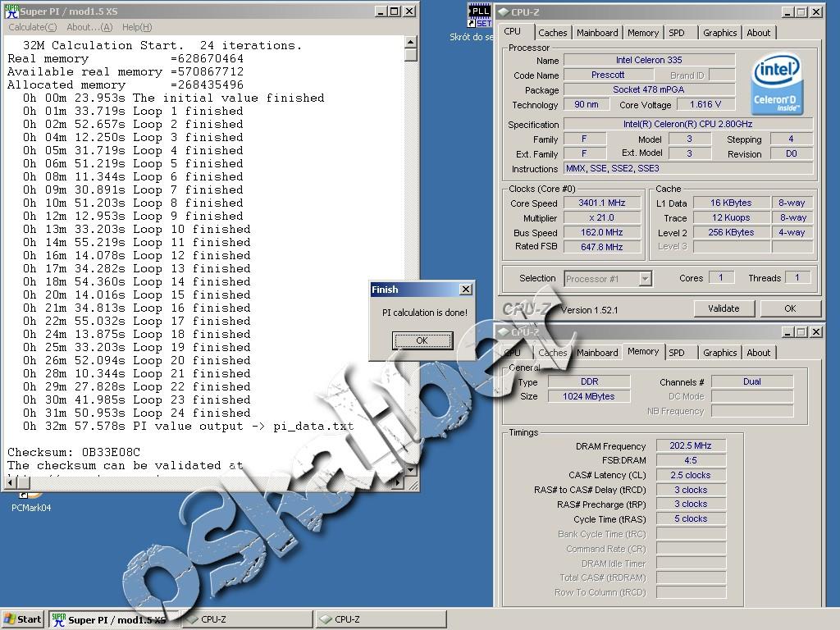Click the Multiplier x 21.0 field

click(602, 218)
